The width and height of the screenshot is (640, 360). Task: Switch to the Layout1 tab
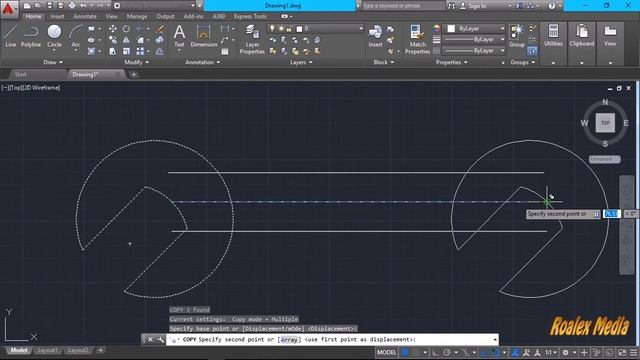pyautogui.click(x=47, y=351)
